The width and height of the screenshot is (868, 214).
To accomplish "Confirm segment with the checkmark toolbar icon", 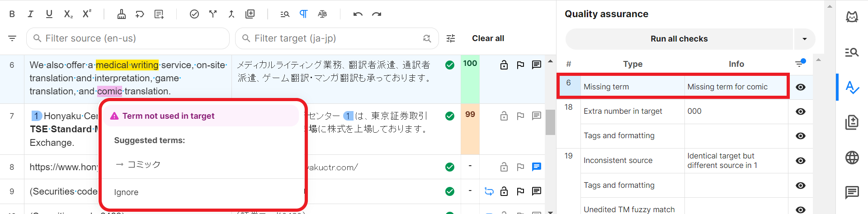I will click(x=194, y=14).
